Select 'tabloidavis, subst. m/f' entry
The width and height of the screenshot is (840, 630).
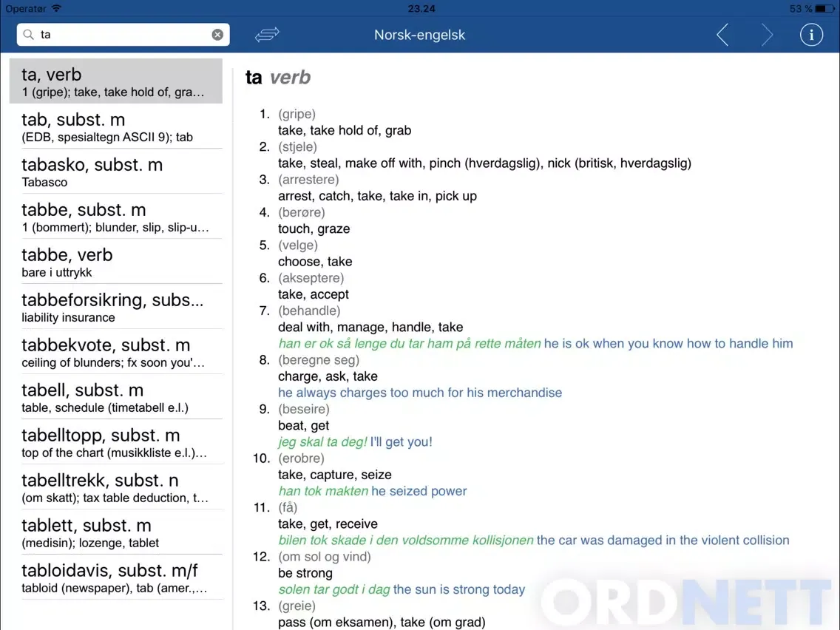[115, 577]
